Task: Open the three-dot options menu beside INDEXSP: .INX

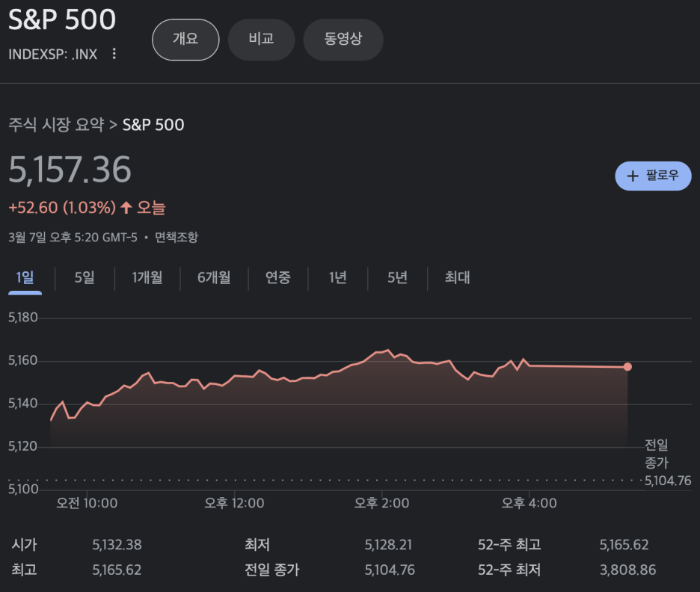Action: [114, 54]
